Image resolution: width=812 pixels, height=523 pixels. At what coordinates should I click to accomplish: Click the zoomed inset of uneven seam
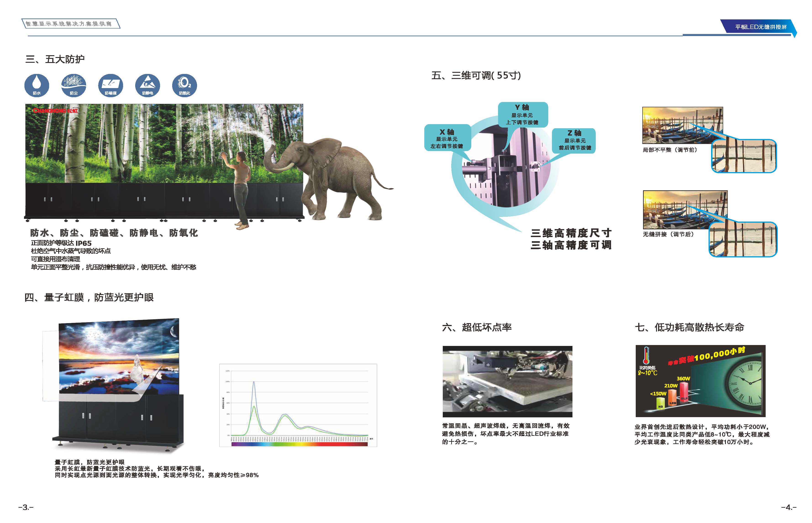click(x=744, y=156)
